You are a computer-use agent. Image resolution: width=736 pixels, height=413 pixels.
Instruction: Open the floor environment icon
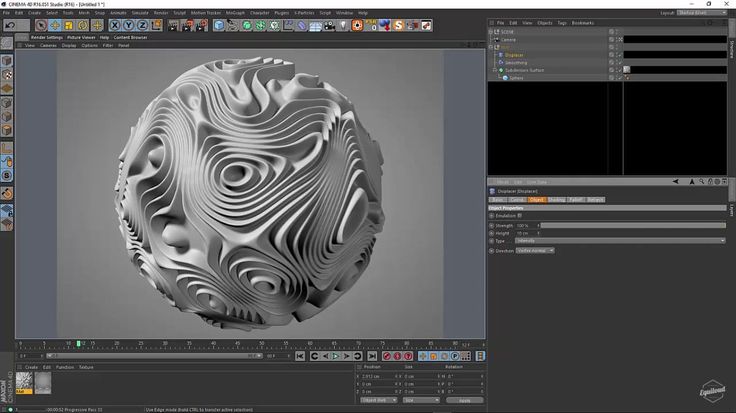pyautogui.click(x=315, y=25)
